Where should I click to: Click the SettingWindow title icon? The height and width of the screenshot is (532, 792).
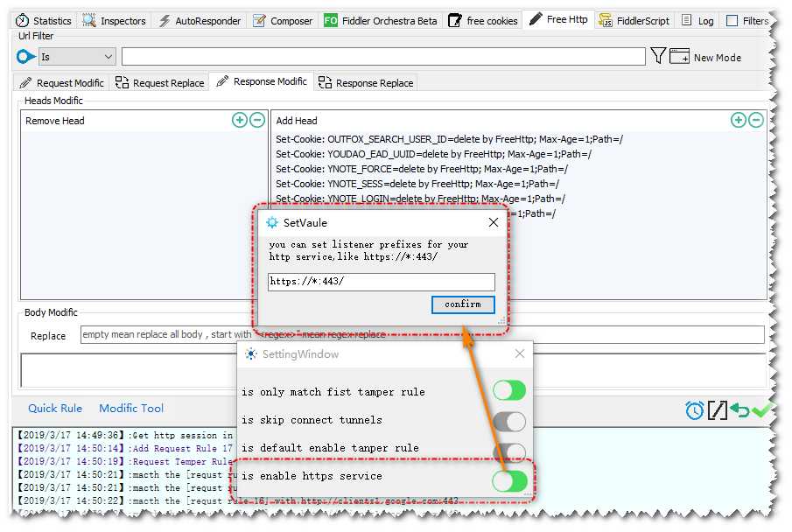tap(250, 353)
